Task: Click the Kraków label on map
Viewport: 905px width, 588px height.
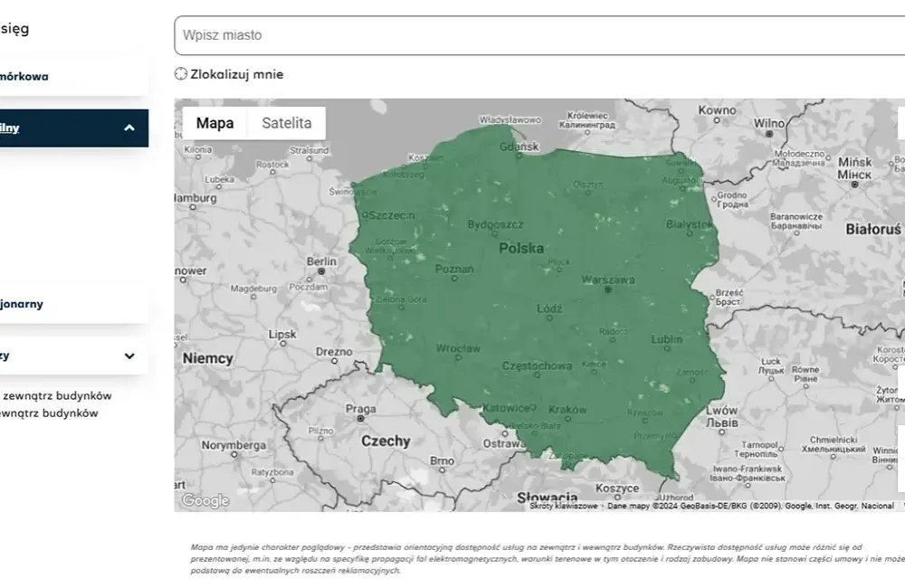Action: (x=567, y=410)
